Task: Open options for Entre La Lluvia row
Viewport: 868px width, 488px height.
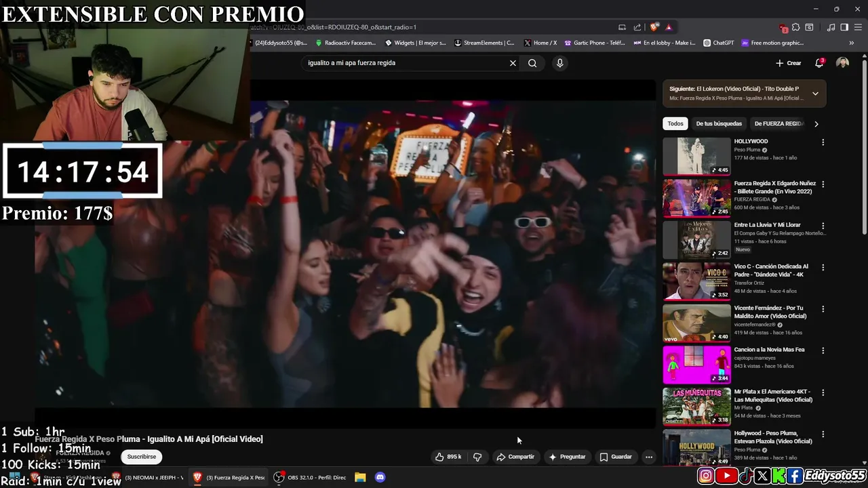Action: [823, 226]
